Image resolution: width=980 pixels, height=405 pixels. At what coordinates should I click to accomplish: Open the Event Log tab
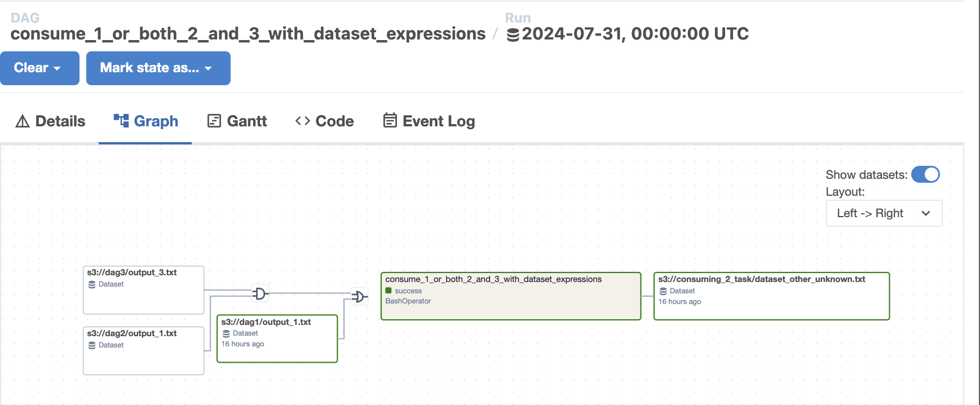(429, 120)
